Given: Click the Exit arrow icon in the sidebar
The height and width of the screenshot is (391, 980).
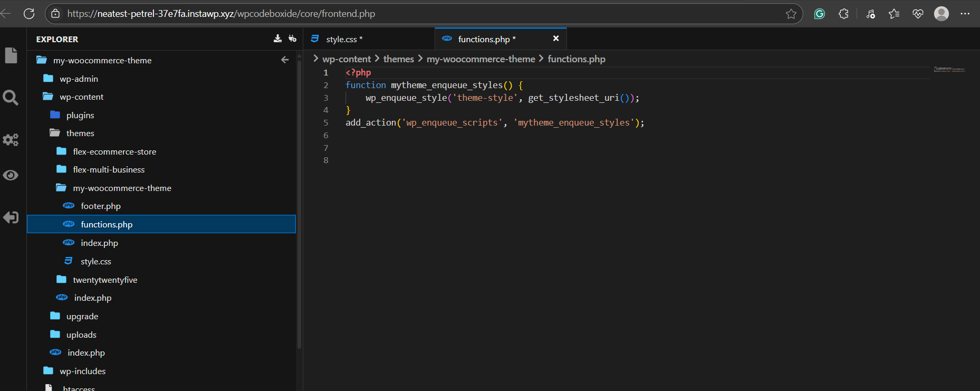Looking at the screenshot, I should [x=11, y=217].
